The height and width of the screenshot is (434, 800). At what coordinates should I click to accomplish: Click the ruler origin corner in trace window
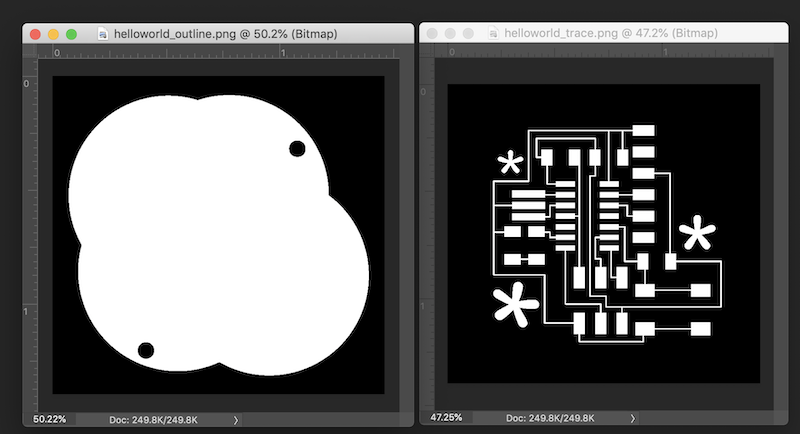[x=427, y=50]
